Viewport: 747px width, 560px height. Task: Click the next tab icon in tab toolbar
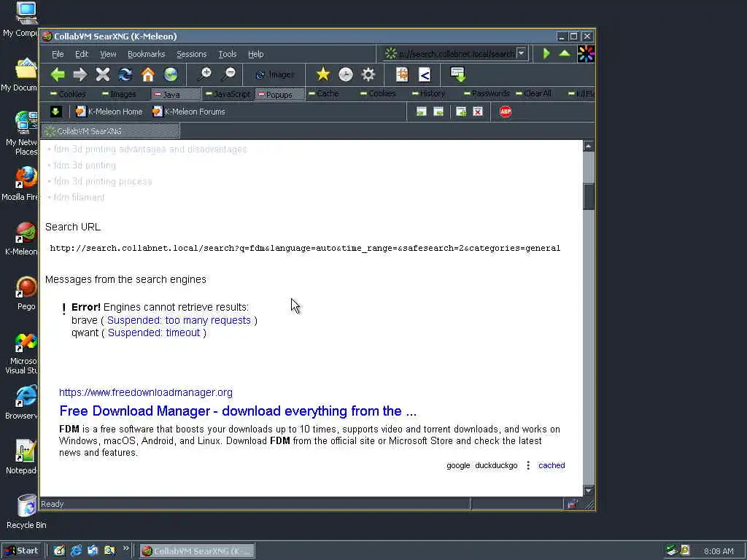pos(438,112)
